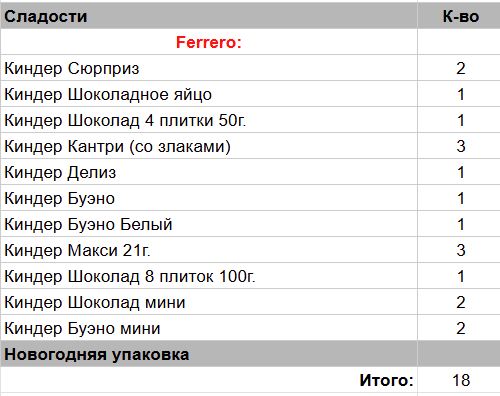The image size is (500, 396).
Task: Select the К-во column header cell
Action: (459, 16)
